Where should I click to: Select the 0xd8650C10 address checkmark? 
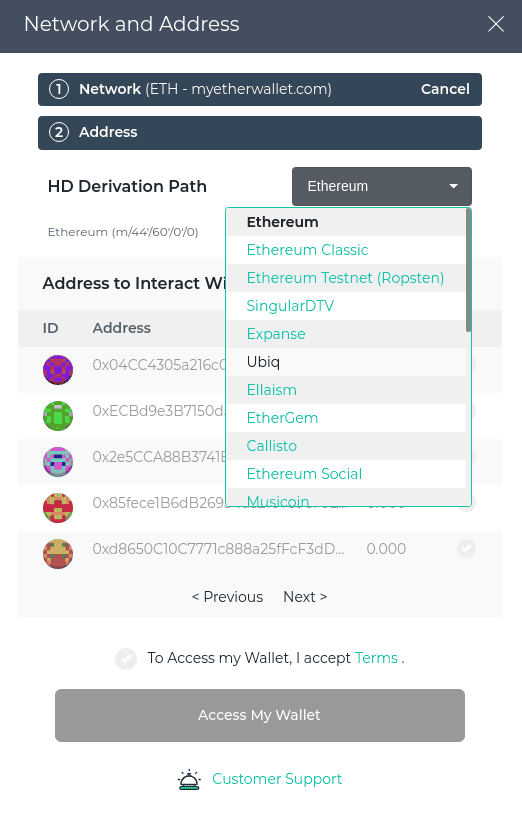466,549
